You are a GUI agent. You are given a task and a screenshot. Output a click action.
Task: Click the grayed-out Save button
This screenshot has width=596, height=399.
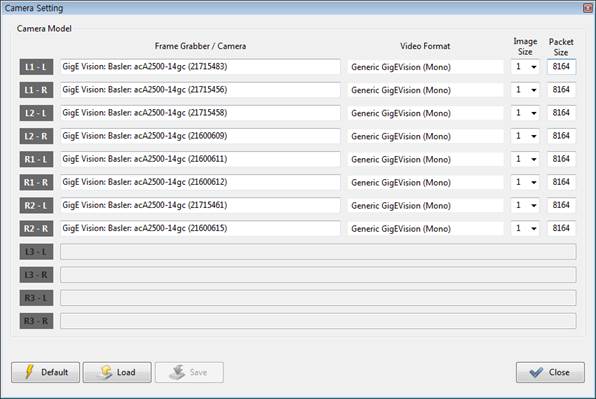click(189, 372)
